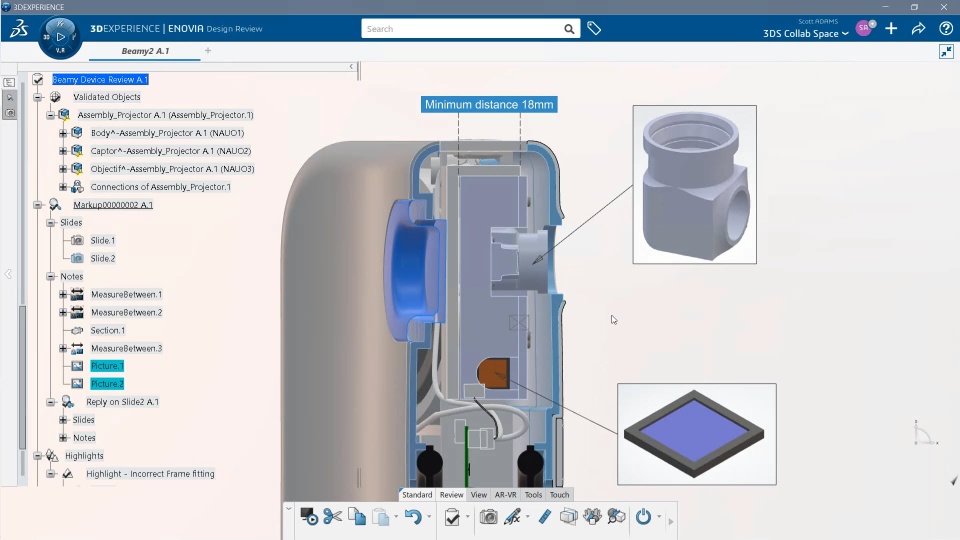Screen dimensions: 960x540
Task: Open the 3DS Collab Space dropdown
Action: (x=806, y=34)
